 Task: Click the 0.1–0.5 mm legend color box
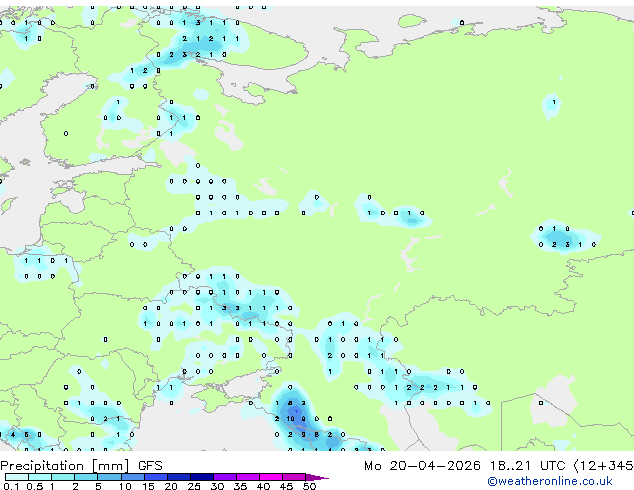pyautogui.click(x=17, y=477)
